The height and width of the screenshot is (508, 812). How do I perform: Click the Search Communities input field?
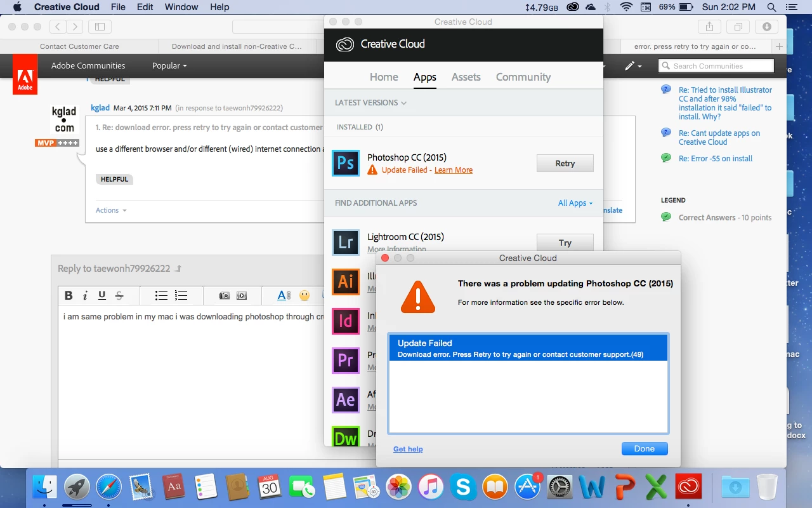[716, 65]
